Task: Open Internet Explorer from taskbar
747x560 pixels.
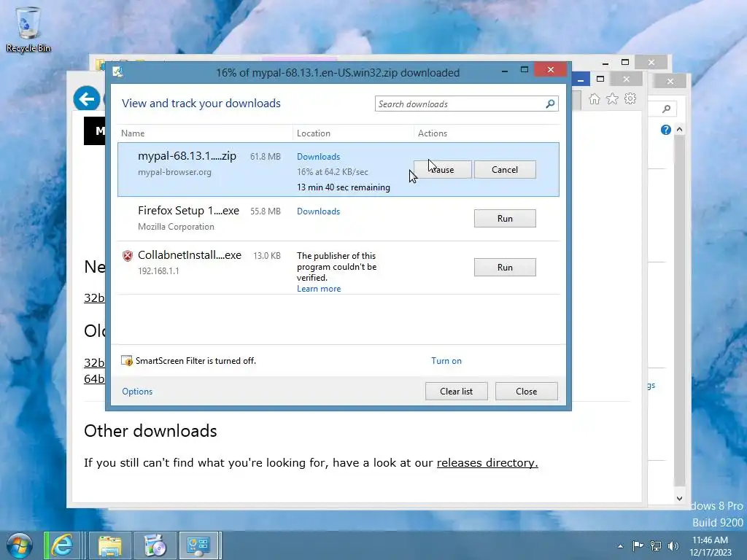Action: [x=63, y=545]
